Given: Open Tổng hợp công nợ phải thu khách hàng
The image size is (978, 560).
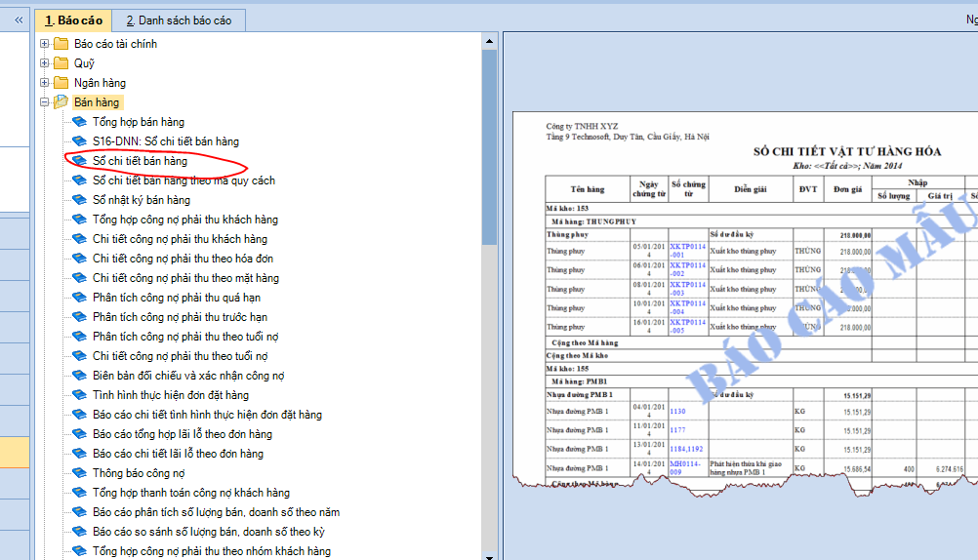Looking at the screenshot, I should pyautogui.click(x=185, y=220).
